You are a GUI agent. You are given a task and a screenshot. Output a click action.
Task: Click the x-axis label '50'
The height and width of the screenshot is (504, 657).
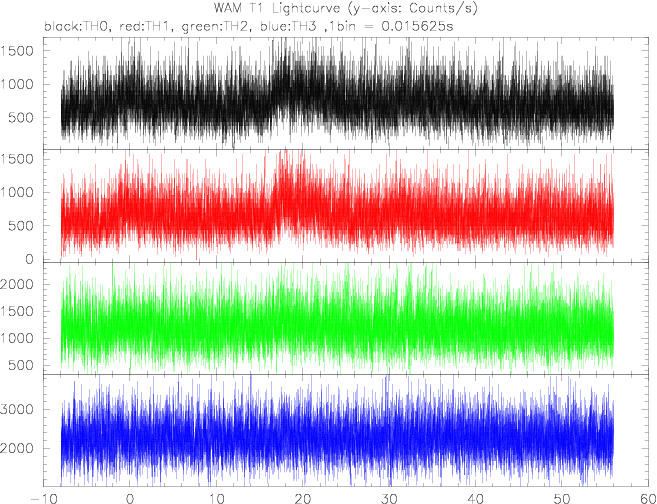pyautogui.click(x=561, y=499)
